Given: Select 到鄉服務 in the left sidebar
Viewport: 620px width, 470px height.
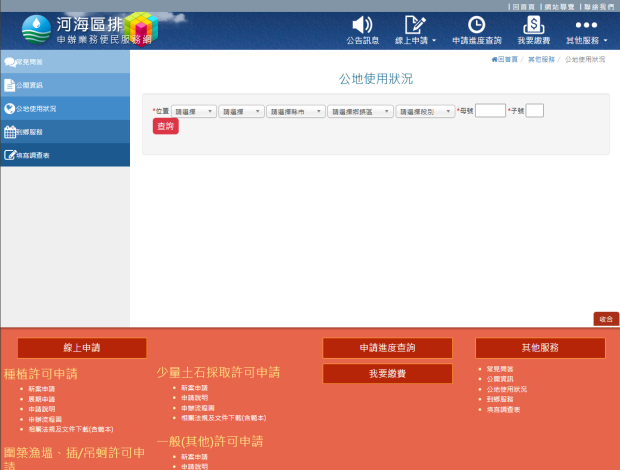Looking at the screenshot, I should coord(65,132).
